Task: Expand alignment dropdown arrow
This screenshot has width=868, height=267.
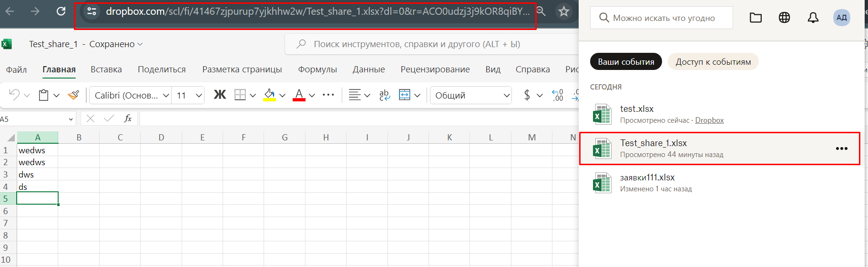Action: (367, 95)
